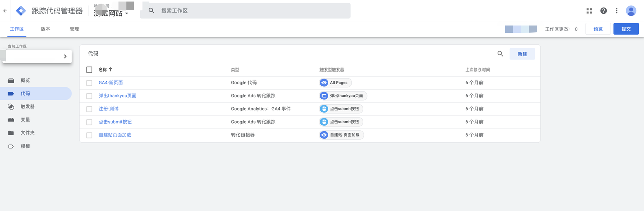Open the help question mark icon
644x211 pixels.
(604, 11)
